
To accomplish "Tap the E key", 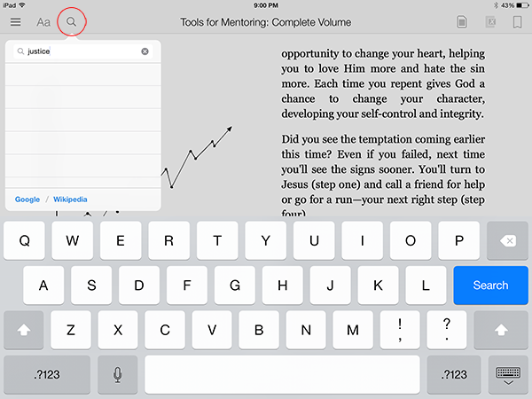I will 121,241.
